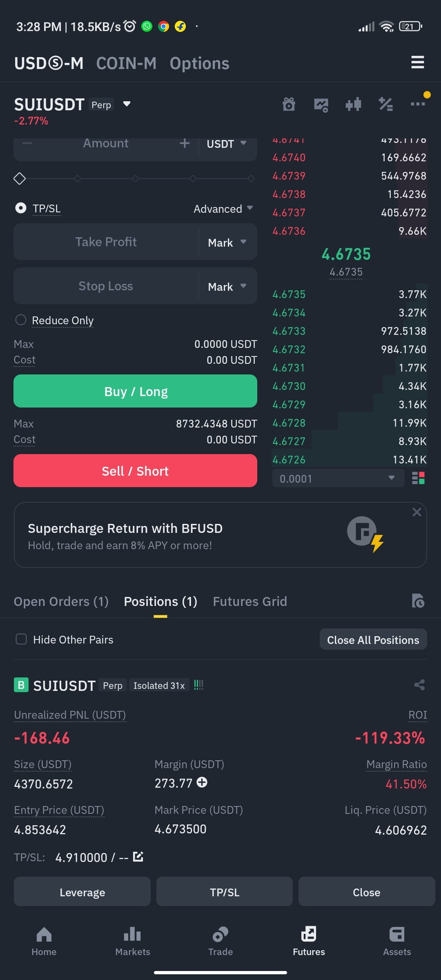Open the hamburger menu icon
Viewport: 441px width, 980px height.
coord(417,62)
